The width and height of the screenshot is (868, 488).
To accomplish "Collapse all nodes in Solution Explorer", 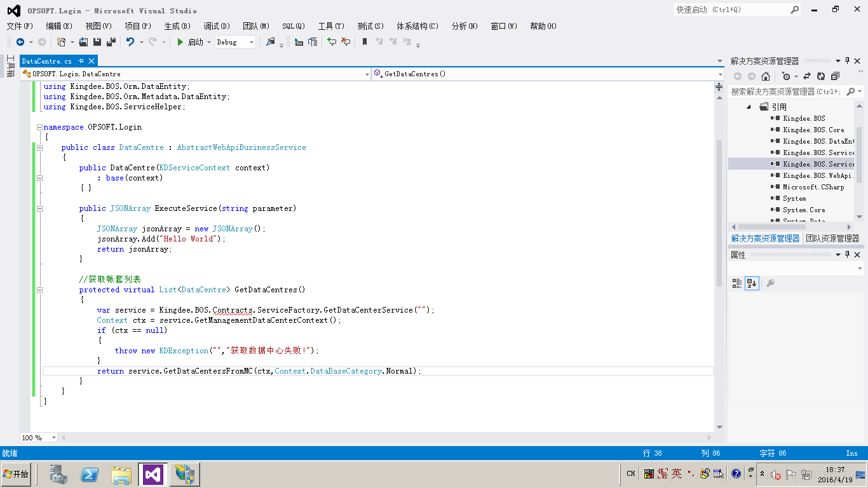I will (x=835, y=76).
